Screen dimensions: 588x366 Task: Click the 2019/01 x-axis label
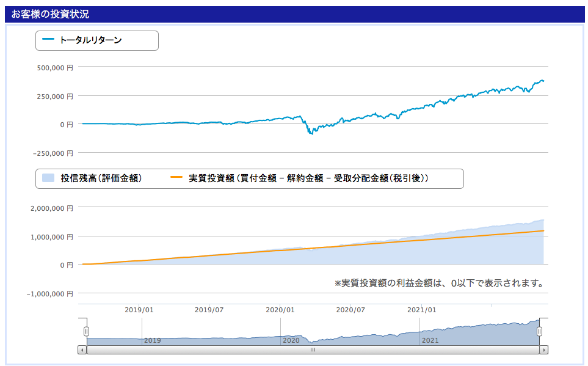tap(139, 310)
